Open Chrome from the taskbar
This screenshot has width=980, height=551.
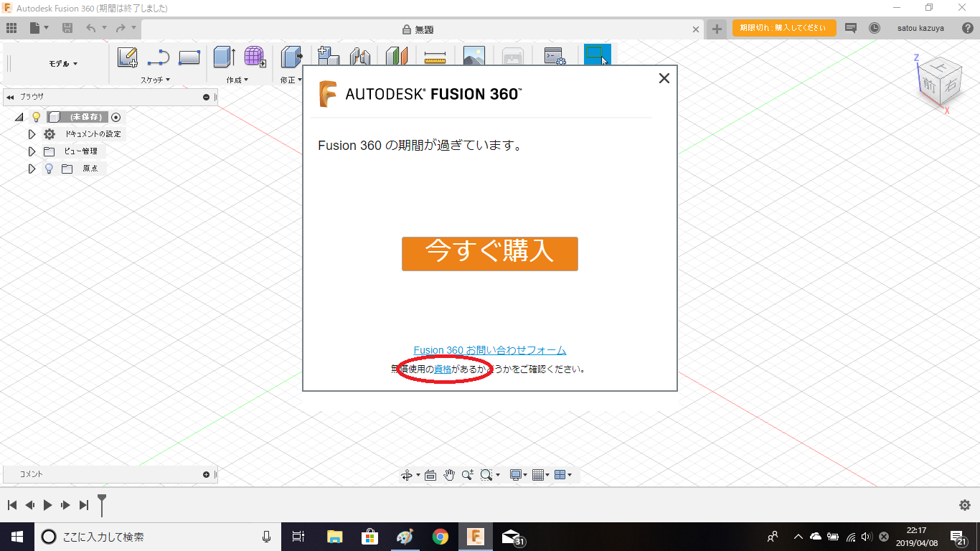point(440,537)
